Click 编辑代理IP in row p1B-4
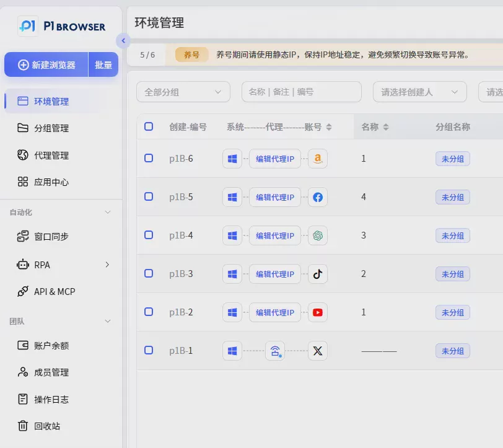503x448 pixels. point(275,235)
